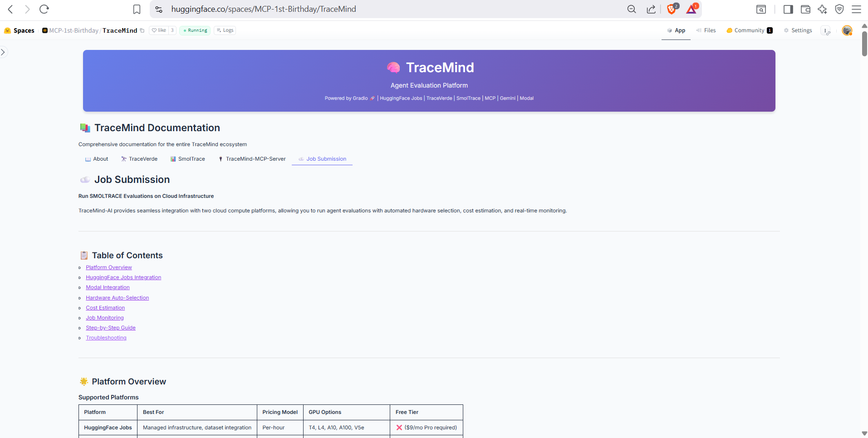
Task: Jump to Modal Integration section
Action: pos(108,287)
